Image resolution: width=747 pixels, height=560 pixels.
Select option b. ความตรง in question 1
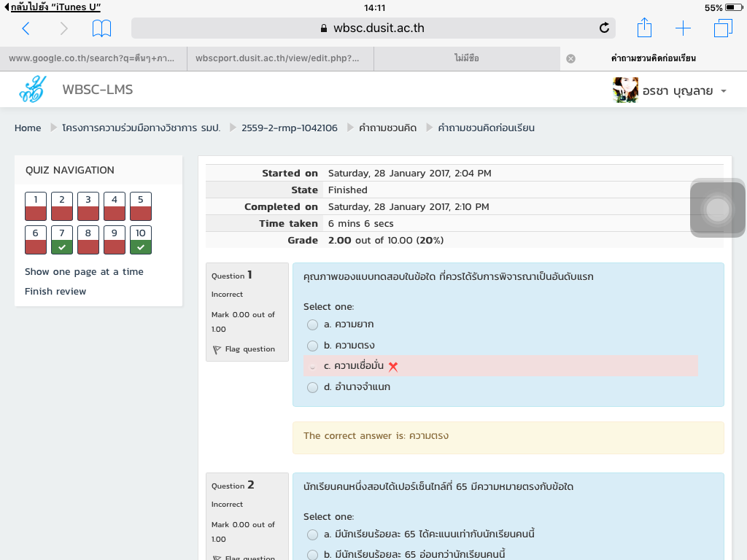(x=313, y=346)
